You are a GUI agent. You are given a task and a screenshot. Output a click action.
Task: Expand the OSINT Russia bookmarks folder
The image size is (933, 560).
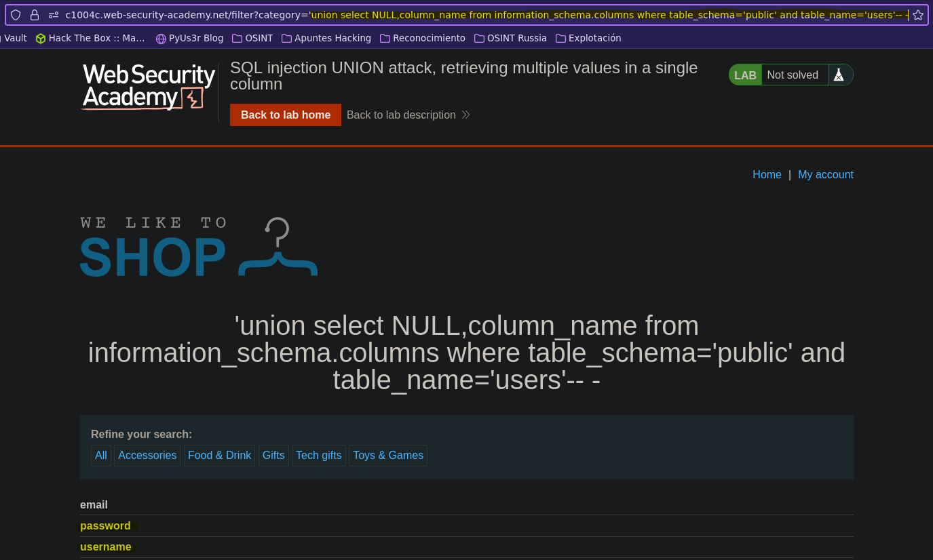tap(510, 38)
